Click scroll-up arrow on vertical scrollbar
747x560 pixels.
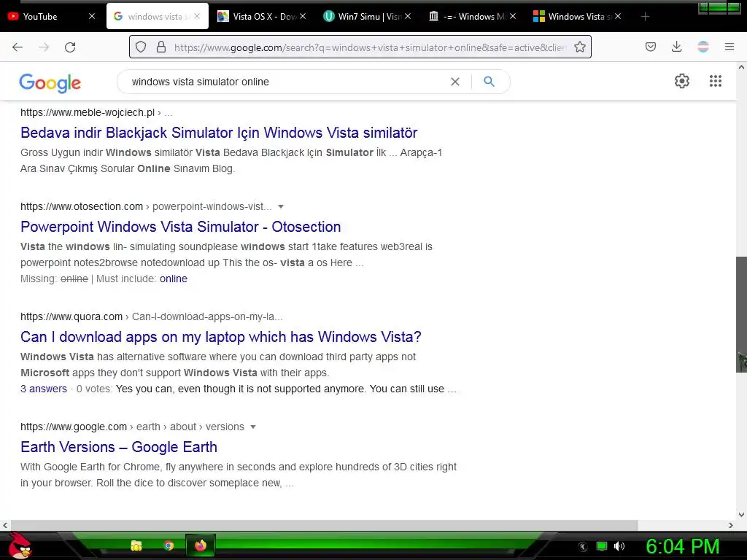[741, 67]
